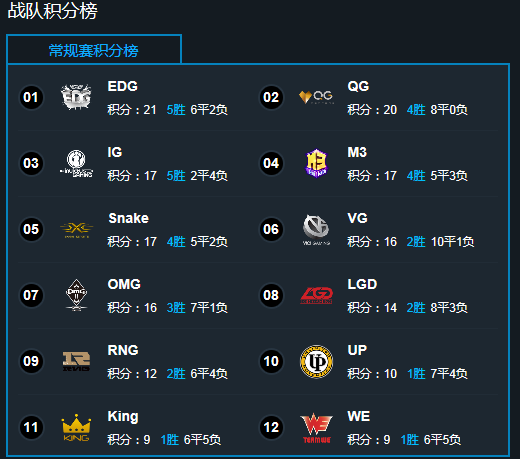
Task: Click the M3 team logo
Action: pos(317,163)
